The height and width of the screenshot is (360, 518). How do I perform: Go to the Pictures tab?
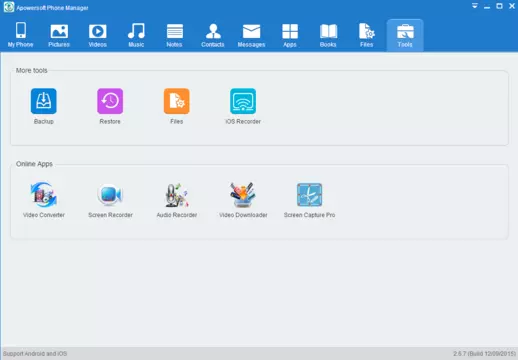coord(59,35)
